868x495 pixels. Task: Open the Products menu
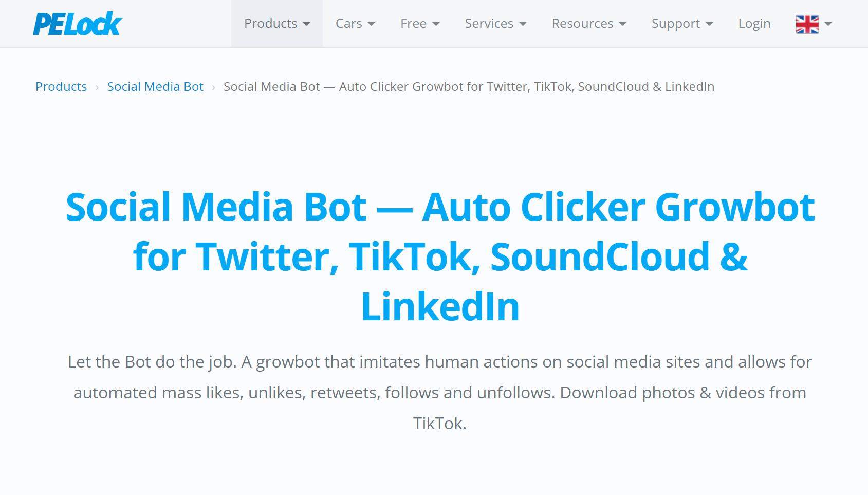click(271, 23)
